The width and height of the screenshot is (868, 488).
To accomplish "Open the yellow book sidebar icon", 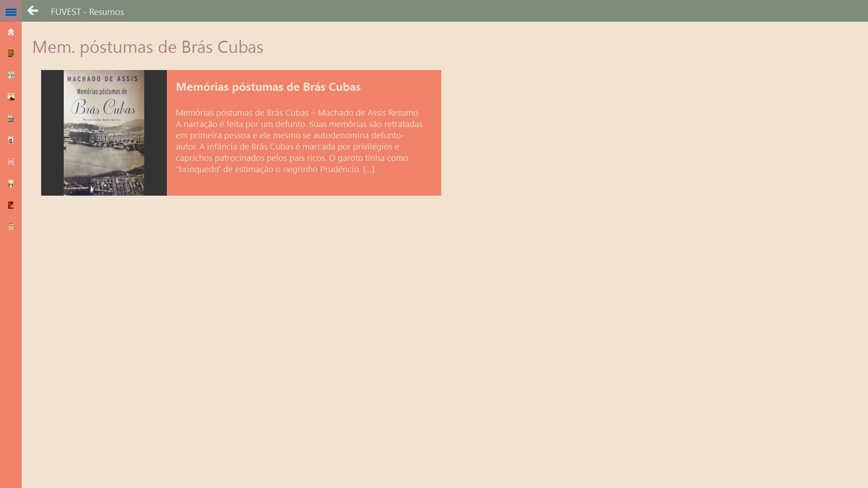I will point(11,183).
